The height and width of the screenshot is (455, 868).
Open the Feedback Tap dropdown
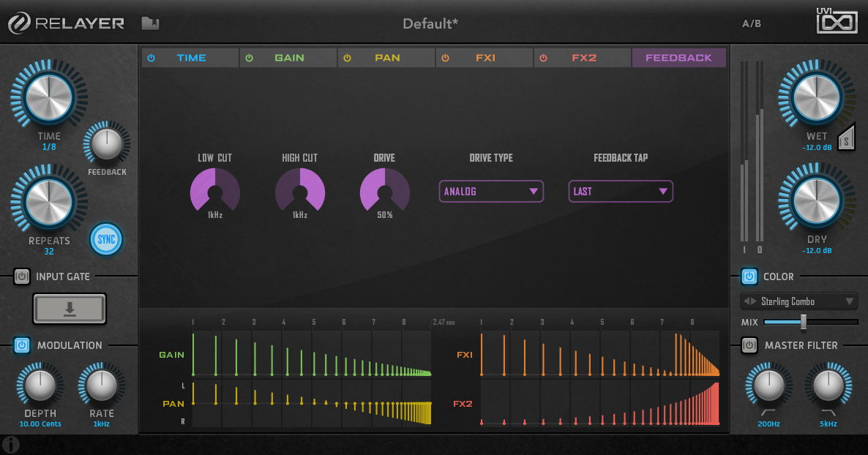621,192
